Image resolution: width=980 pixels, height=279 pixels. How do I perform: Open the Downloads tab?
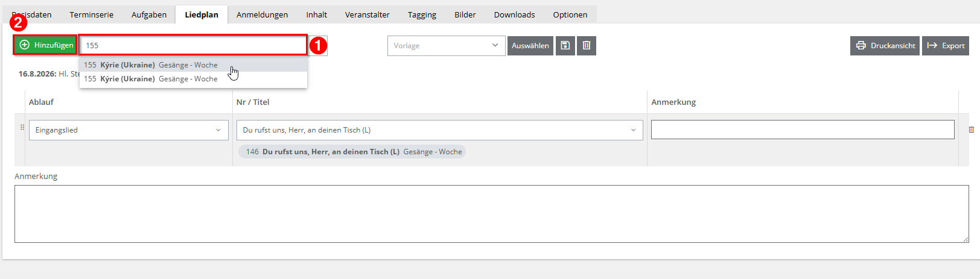[x=514, y=14]
